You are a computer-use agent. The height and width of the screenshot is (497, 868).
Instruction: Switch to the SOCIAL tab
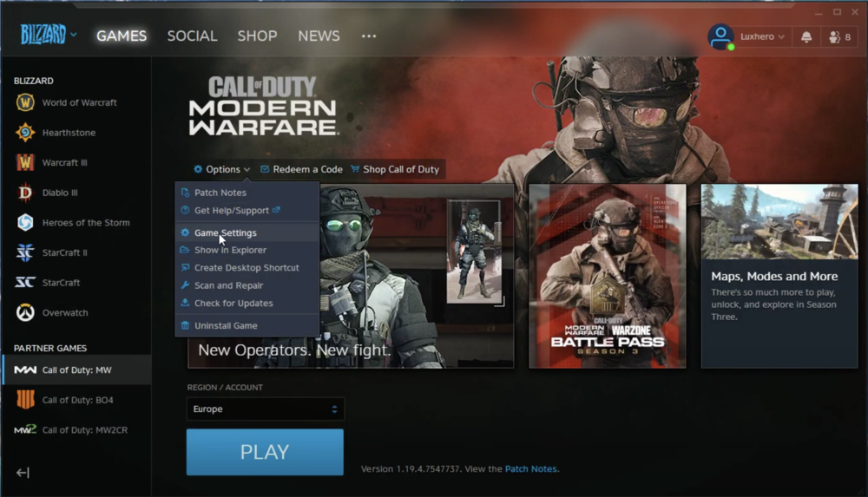coord(192,36)
